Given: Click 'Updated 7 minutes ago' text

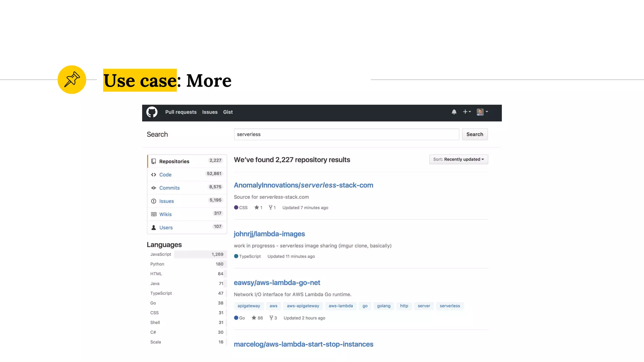Looking at the screenshot, I should (x=305, y=208).
